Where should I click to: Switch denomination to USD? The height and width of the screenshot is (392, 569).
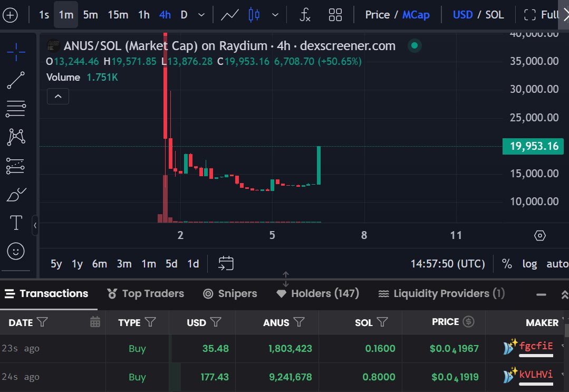[x=462, y=15]
